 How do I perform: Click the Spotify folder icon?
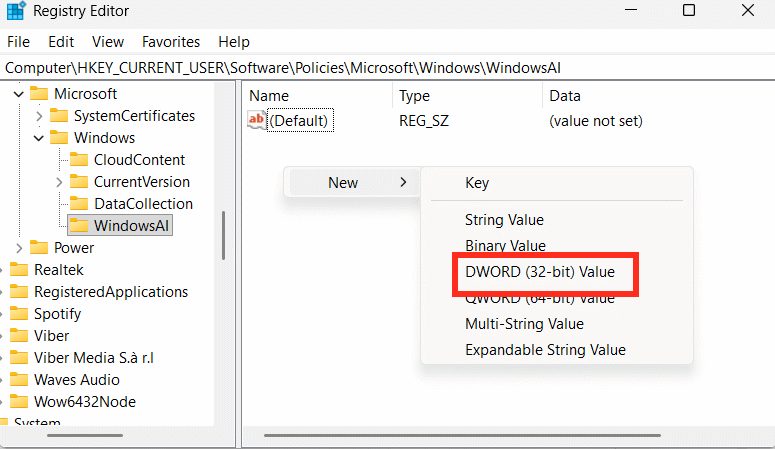tap(19, 314)
